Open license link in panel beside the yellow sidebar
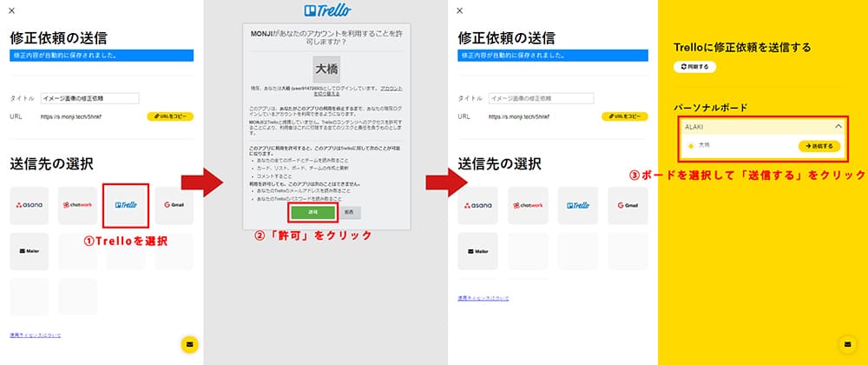 [483, 298]
